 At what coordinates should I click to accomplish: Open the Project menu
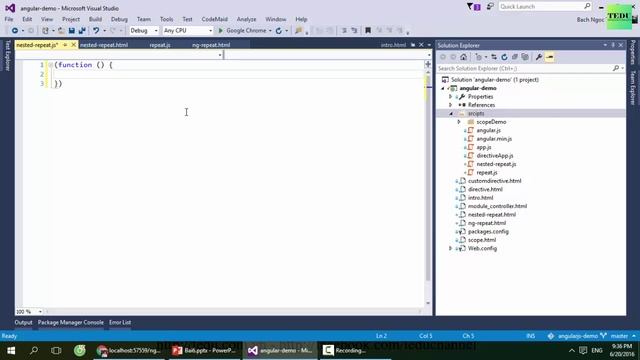pyautogui.click(x=71, y=19)
